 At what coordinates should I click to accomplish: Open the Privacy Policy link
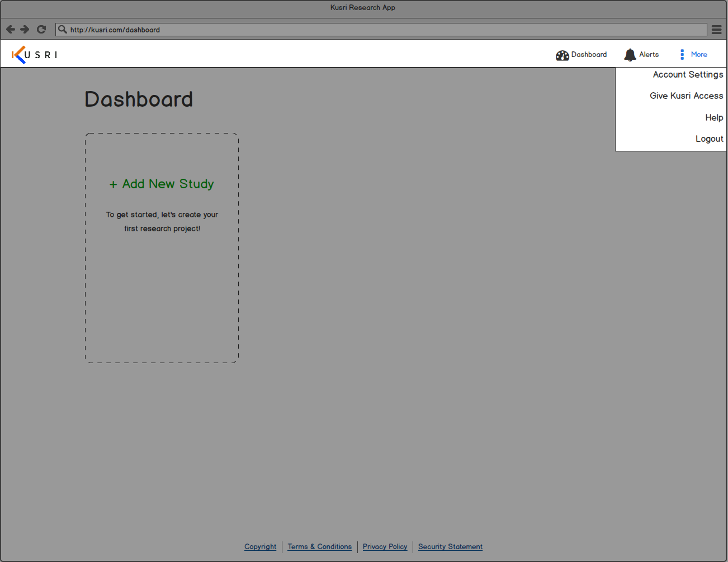pyautogui.click(x=385, y=547)
